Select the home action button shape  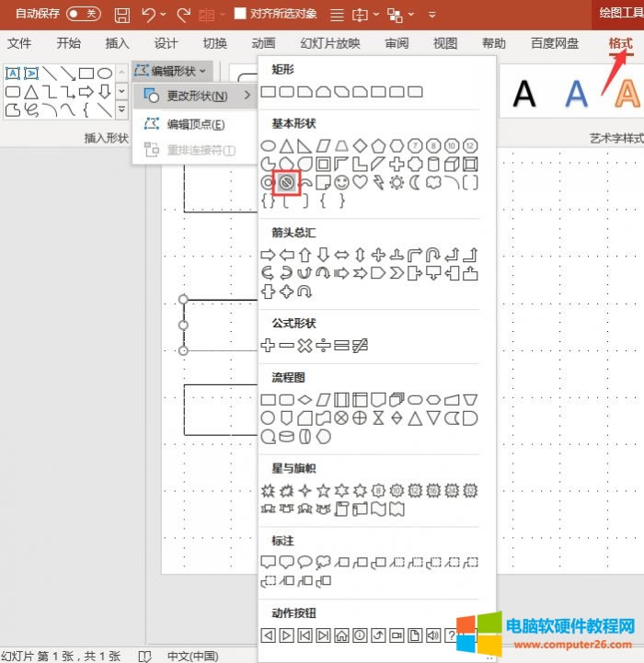(341, 635)
